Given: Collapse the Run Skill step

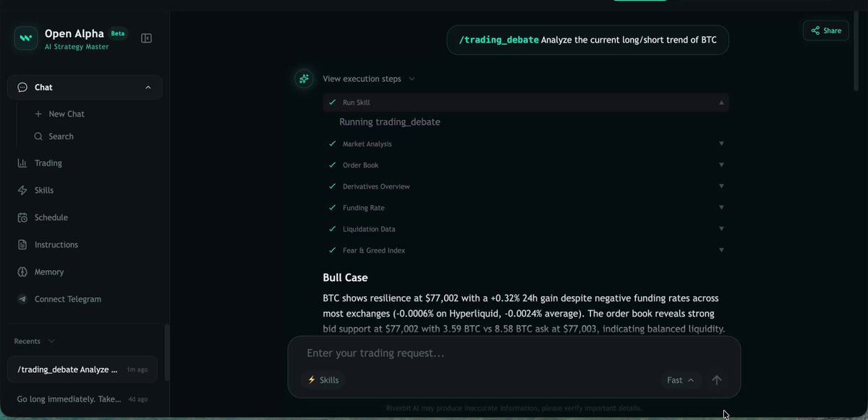Looking at the screenshot, I should (526, 103).
